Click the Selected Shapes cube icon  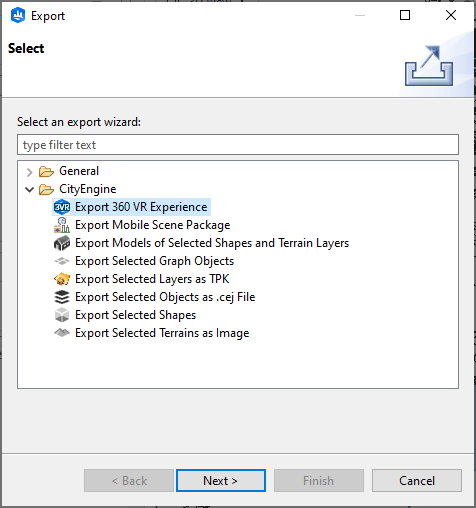[x=62, y=315]
